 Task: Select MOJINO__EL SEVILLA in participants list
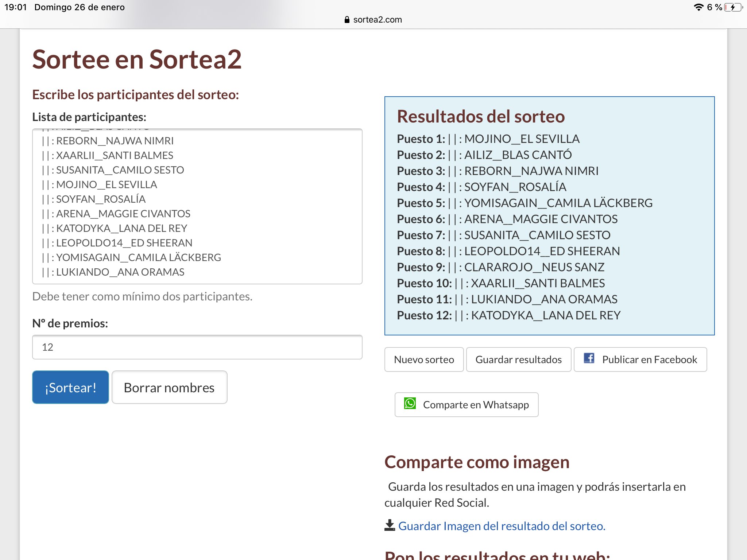point(99,184)
